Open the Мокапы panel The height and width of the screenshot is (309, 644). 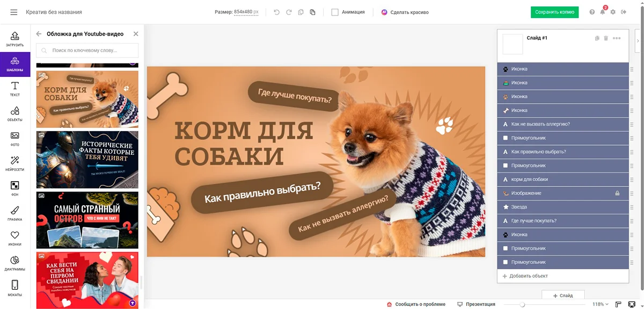point(15,288)
